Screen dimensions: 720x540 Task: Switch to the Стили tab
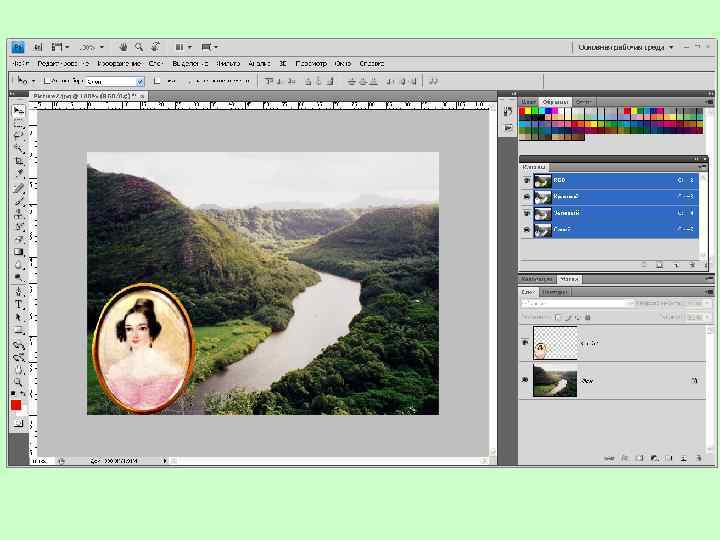coord(584,101)
